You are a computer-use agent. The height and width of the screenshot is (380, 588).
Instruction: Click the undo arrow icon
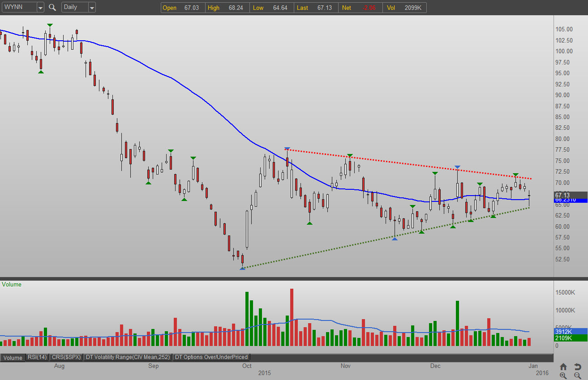578,367
